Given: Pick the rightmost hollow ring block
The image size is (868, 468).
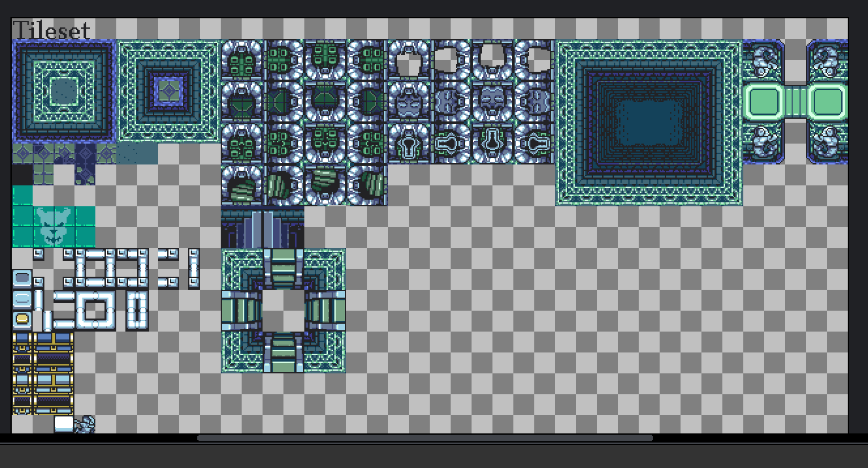Looking at the screenshot, I should pos(534,61).
